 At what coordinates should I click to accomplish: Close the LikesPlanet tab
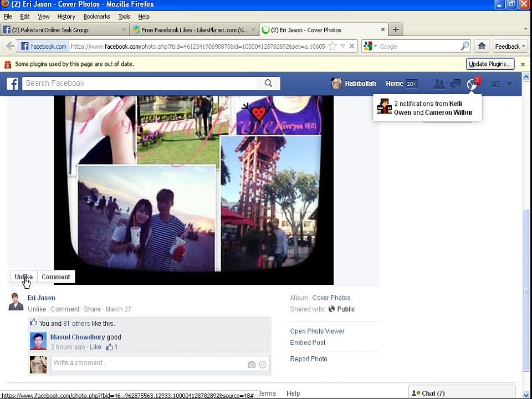click(x=253, y=30)
